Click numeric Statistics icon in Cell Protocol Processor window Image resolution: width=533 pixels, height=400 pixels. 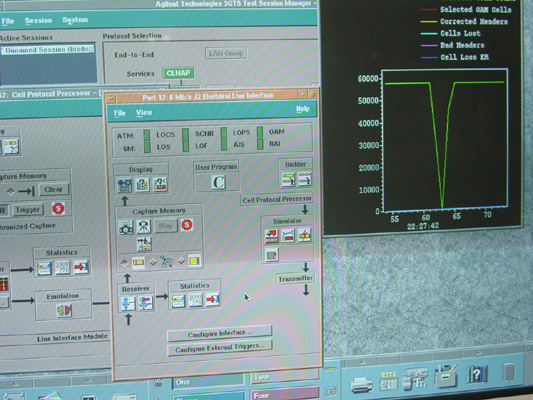point(63,267)
